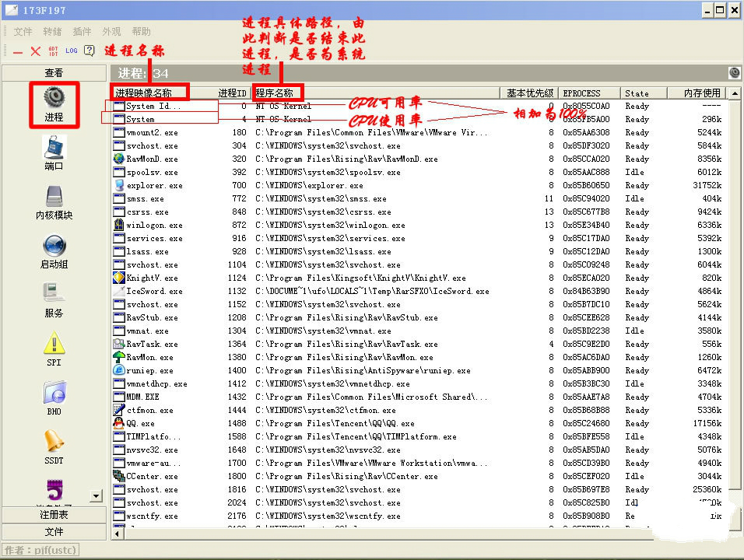Click the sidebar scroll down arrow
Viewport: 744px width, 560px height.
point(97,495)
